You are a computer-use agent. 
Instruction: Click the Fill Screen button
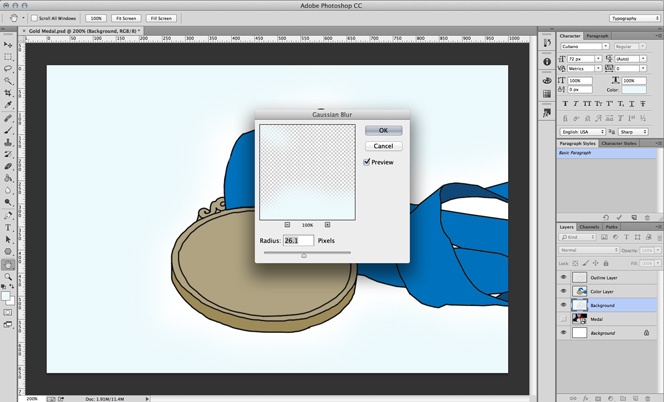[x=161, y=18]
